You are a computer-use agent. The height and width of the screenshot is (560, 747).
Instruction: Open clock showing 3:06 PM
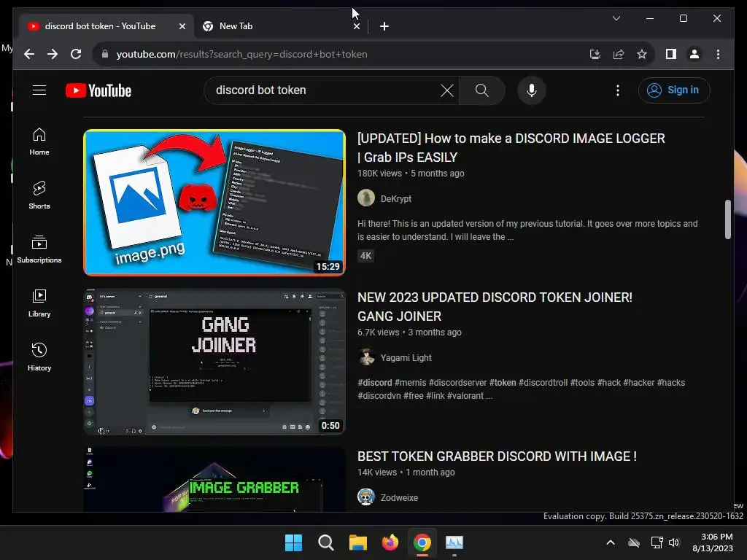pyautogui.click(x=713, y=542)
